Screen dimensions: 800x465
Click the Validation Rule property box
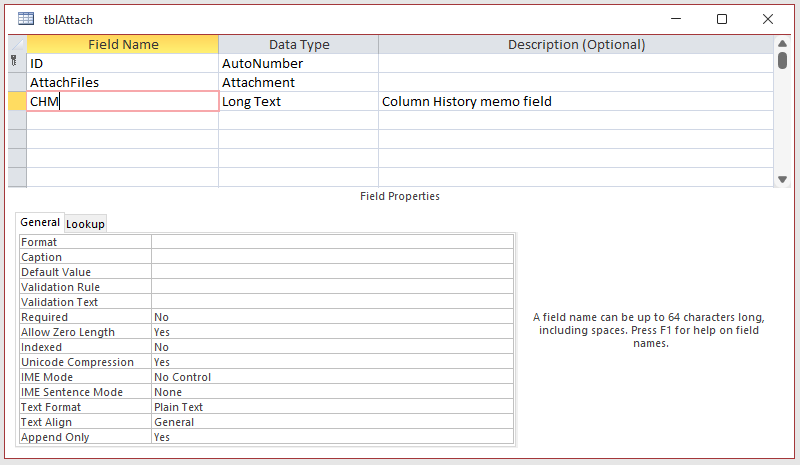tap(332, 287)
